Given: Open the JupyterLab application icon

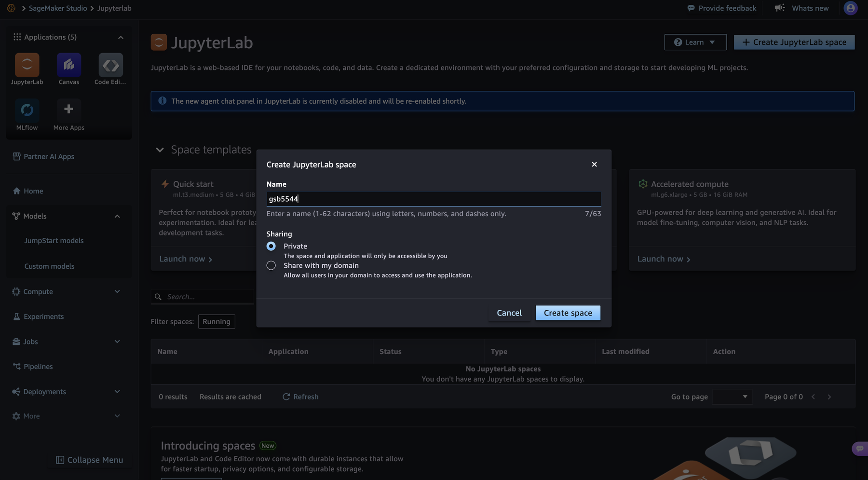Looking at the screenshot, I should tap(27, 65).
